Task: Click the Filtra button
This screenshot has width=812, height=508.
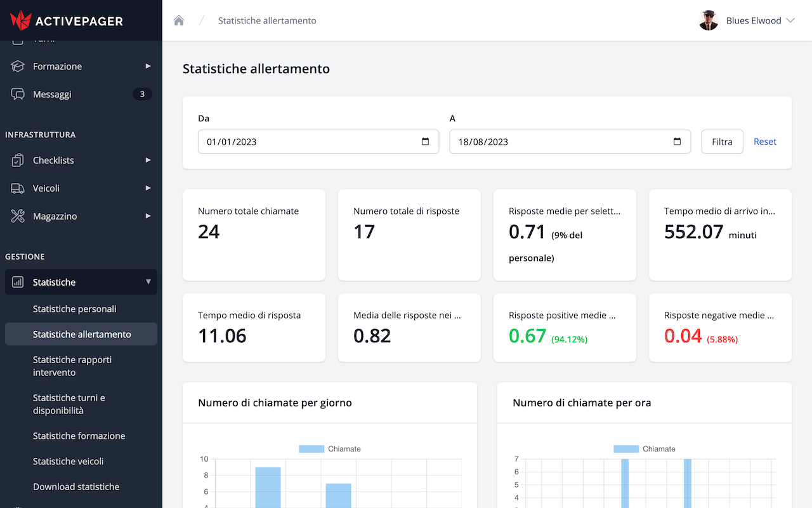Action: pos(722,142)
